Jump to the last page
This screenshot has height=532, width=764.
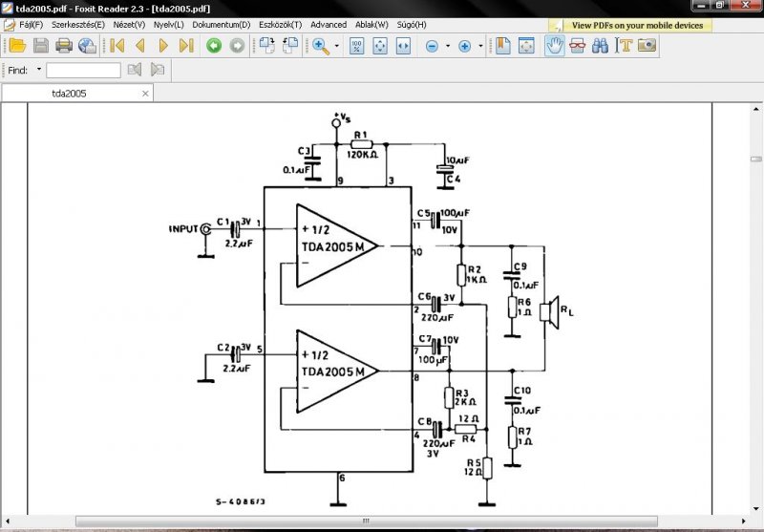186,46
